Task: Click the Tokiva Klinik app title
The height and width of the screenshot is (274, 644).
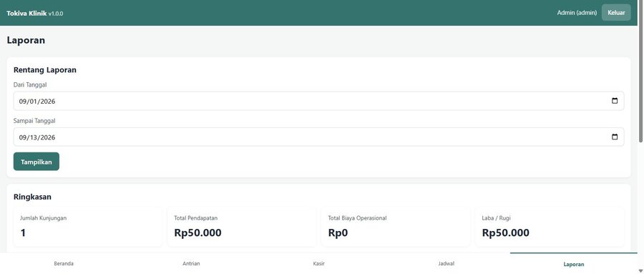Action: [26, 13]
